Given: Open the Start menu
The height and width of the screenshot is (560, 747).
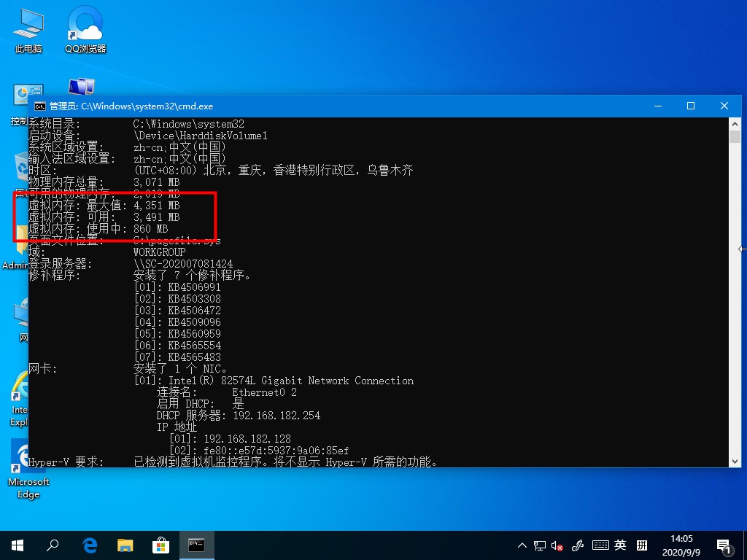Looking at the screenshot, I should 16,545.
